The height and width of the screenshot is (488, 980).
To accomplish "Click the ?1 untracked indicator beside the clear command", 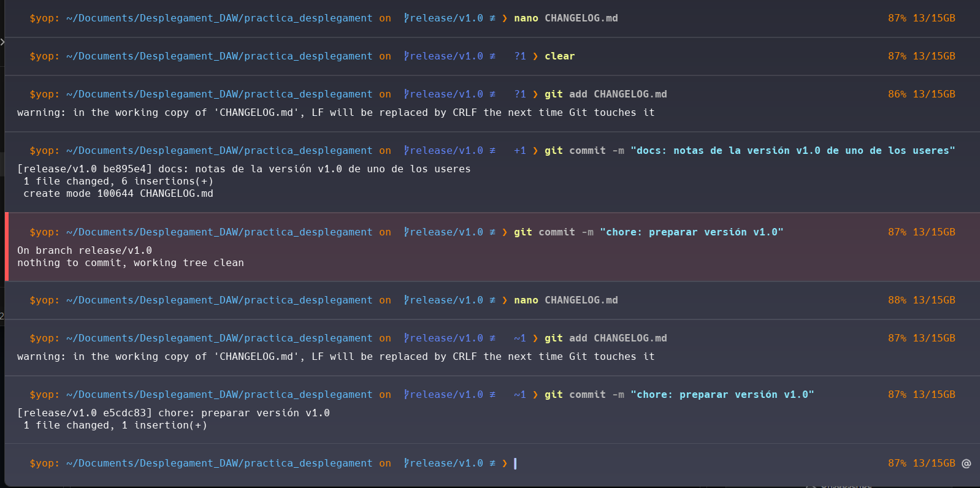I will click(520, 56).
